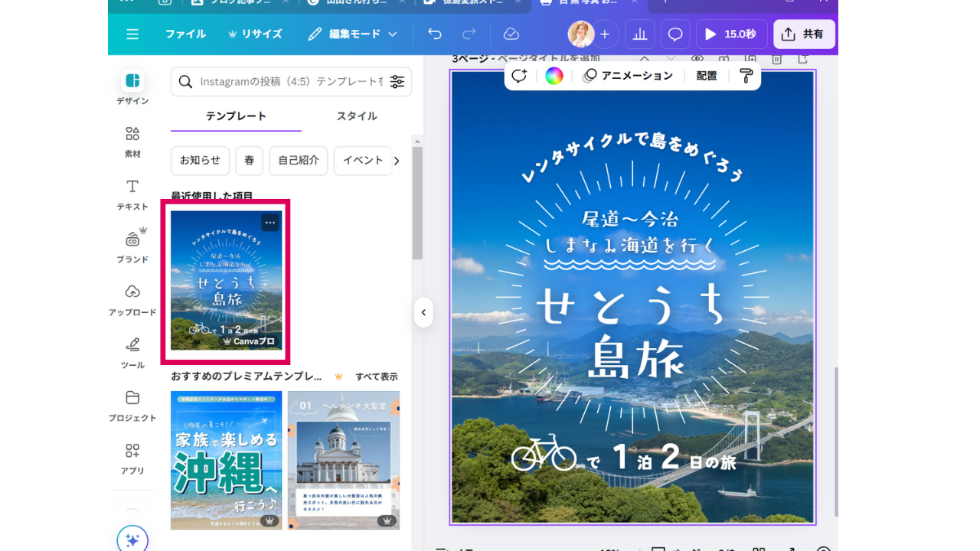The image size is (980, 551).
Task: Click the 共有 share button
Action: click(804, 34)
